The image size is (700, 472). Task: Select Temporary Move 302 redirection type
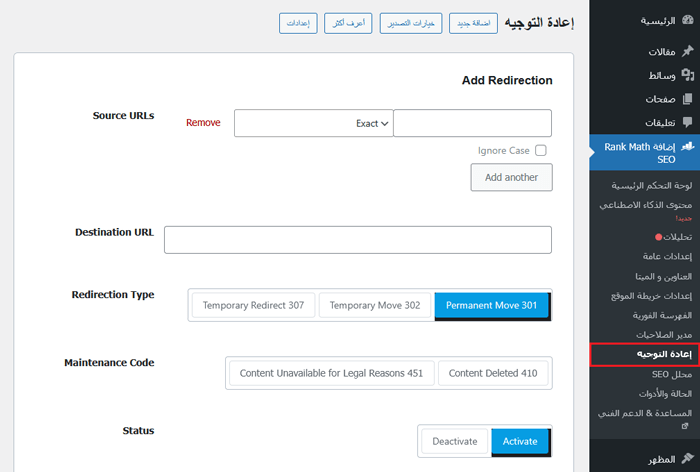tap(375, 305)
